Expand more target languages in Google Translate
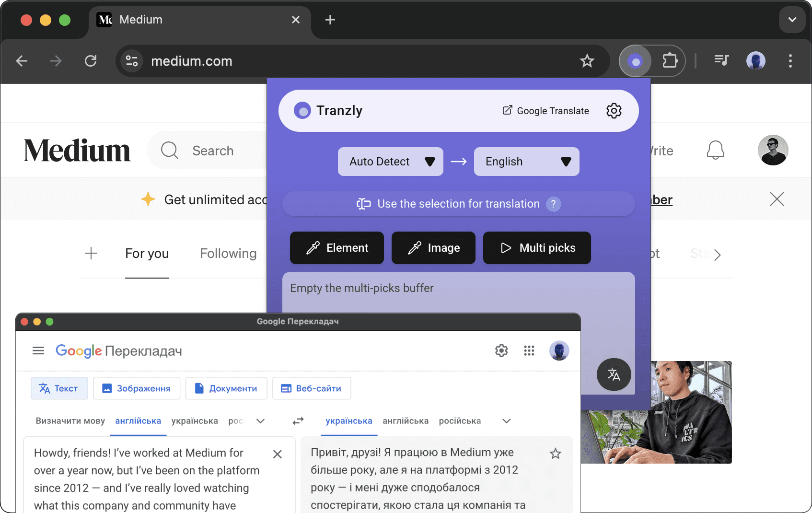 point(506,421)
